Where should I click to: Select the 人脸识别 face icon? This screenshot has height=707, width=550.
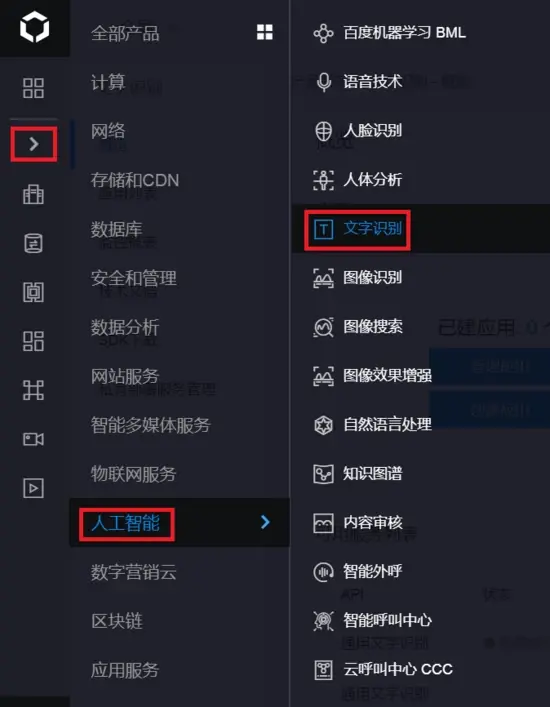tap(323, 131)
